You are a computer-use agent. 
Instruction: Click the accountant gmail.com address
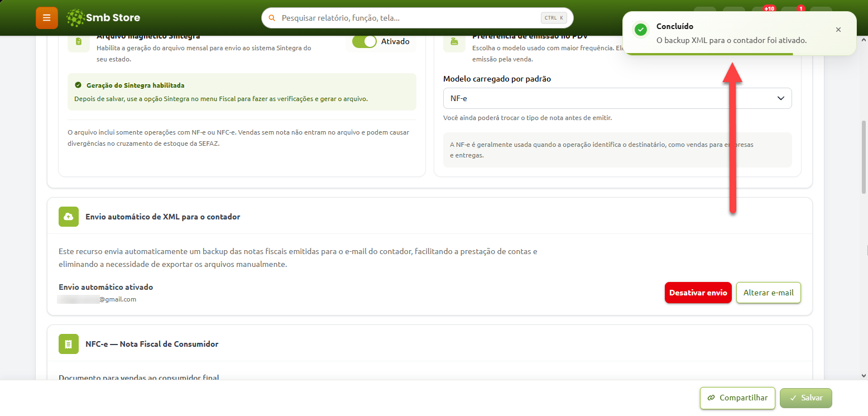coord(97,299)
